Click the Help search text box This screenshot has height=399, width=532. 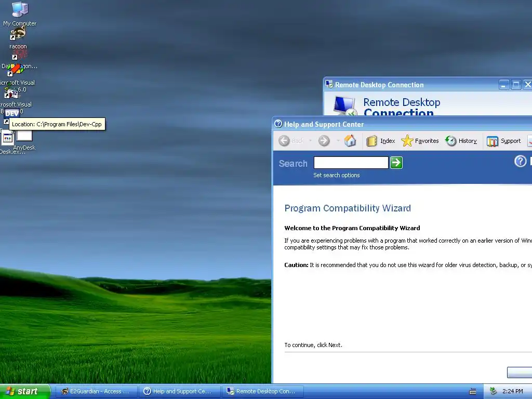351,163
